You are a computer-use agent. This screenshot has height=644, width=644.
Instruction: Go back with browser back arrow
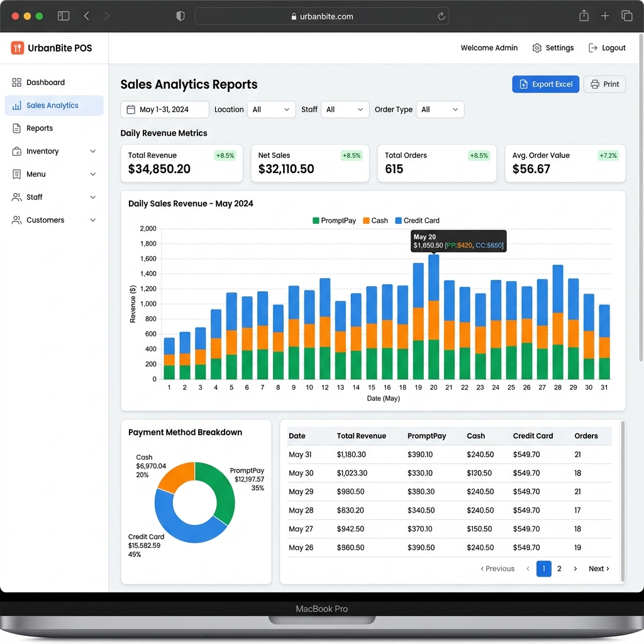87,16
